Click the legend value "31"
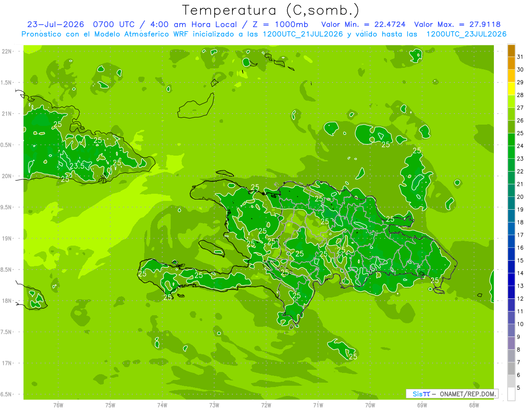 point(520,57)
